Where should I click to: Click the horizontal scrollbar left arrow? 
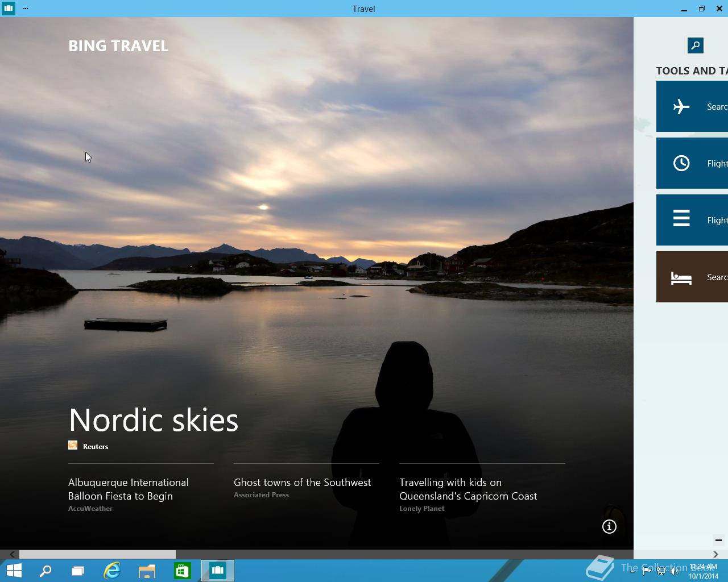click(x=12, y=554)
